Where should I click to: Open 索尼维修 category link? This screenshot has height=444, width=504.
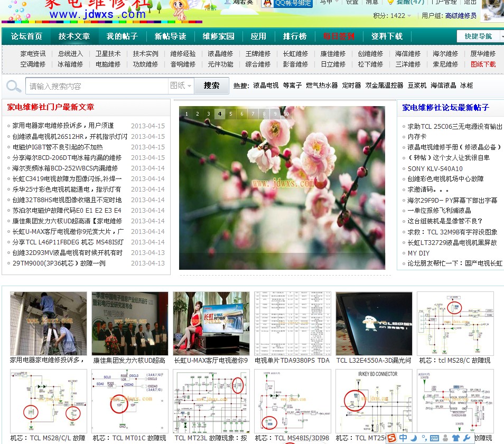(x=445, y=64)
